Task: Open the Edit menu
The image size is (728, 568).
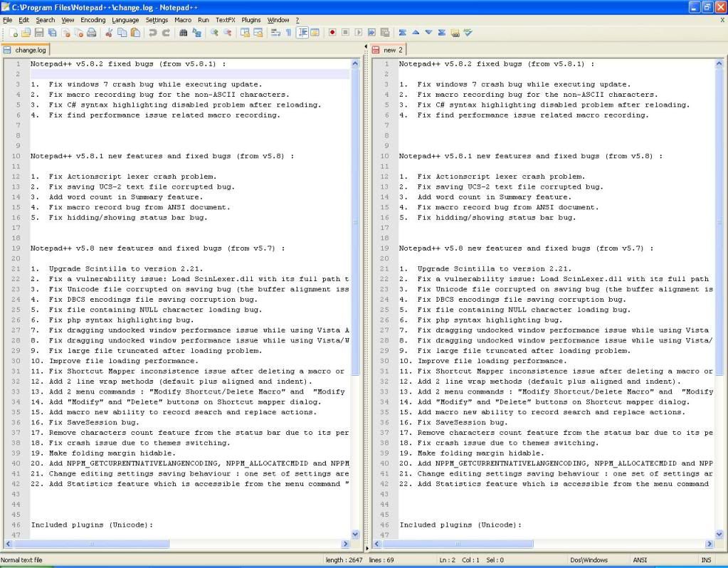Action: click(x=23, y=20)
